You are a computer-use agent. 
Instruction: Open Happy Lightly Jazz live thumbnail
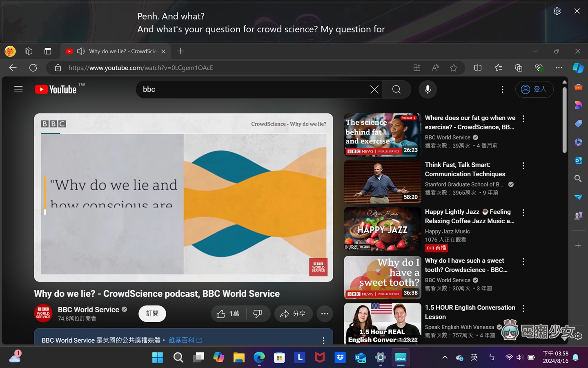pyautogui.click(x=382, y=229)
